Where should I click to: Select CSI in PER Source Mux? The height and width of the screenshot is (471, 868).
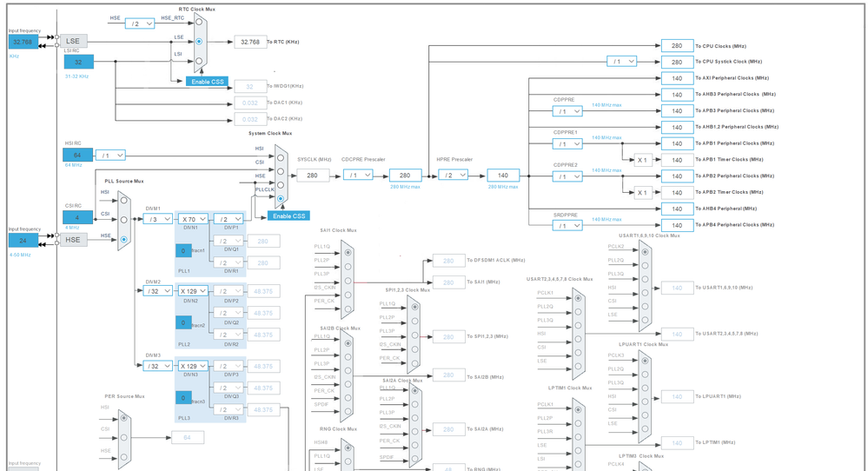point(124,437)
